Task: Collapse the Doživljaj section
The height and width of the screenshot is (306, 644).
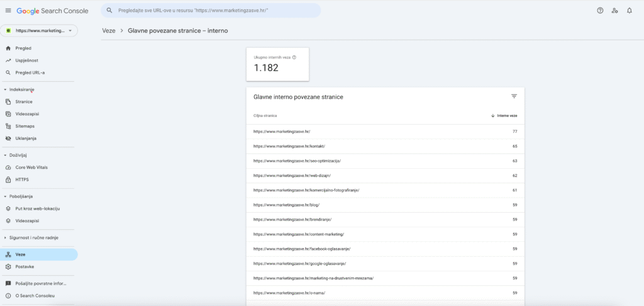Action: (x=6, y=155)
